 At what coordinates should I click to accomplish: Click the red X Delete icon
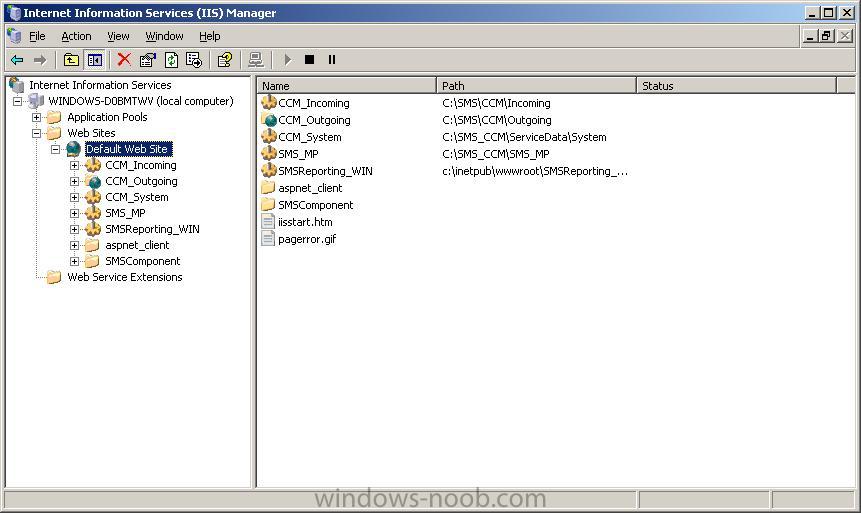124,60
